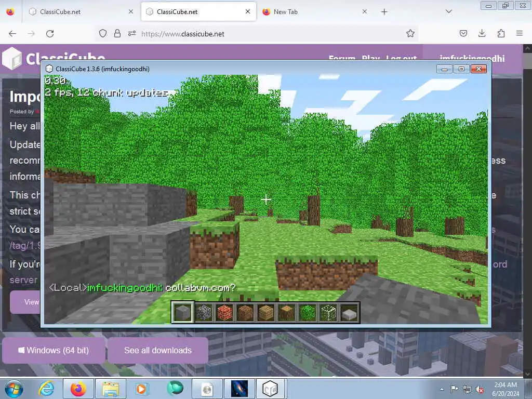Select the glass block in the hotbar
532x399 pixels.
point(328,312)
